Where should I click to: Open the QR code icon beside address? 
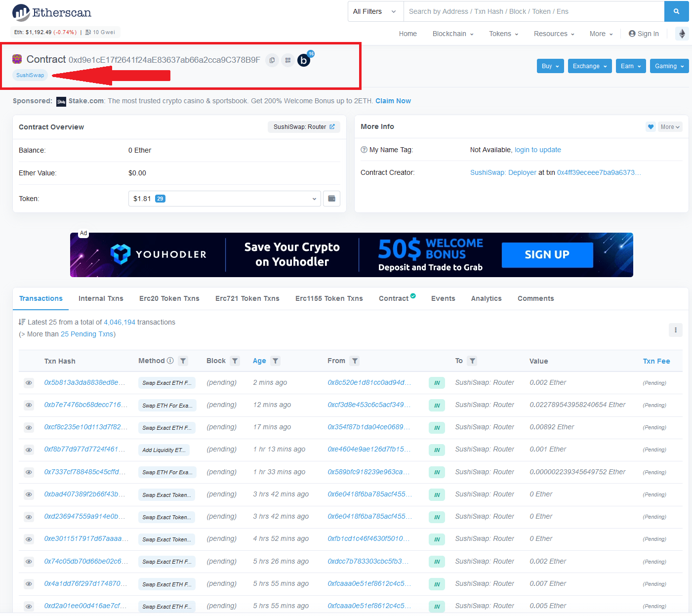click(288, 60)
